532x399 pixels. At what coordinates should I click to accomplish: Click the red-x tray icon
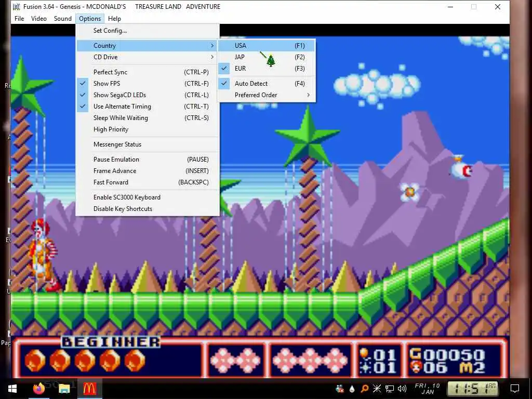339,389
